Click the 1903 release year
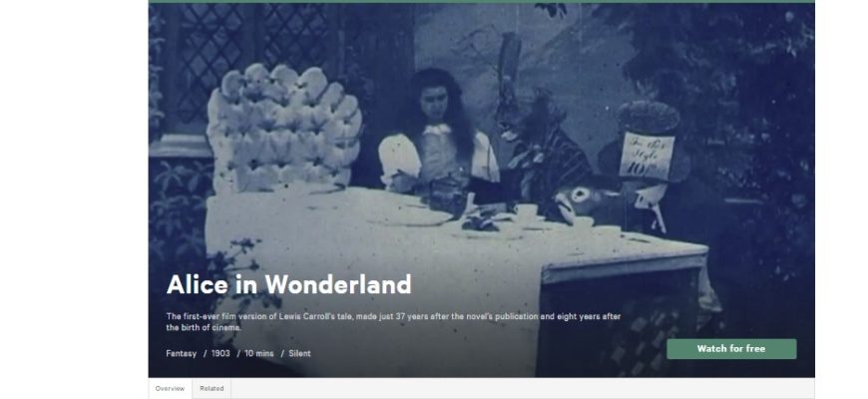Viewport: 868px width, 399px height. 220,353
